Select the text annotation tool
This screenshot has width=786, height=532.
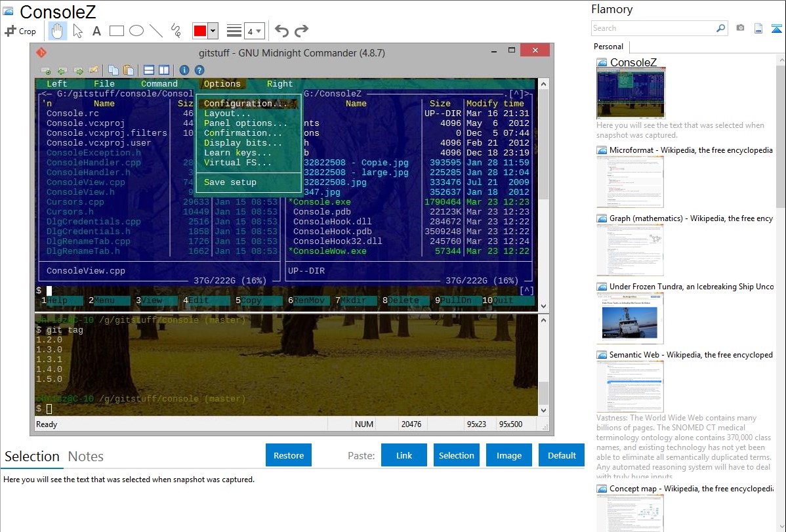coord(96,31)
